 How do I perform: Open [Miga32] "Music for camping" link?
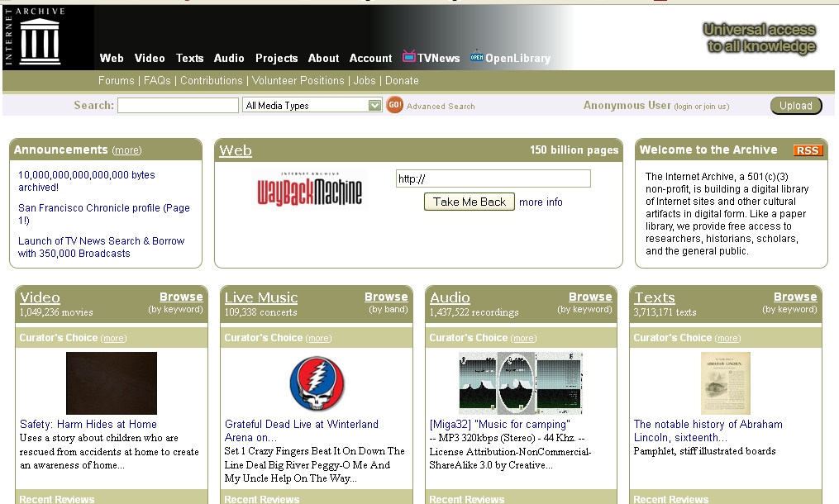pyautogui.click(x=500, y=425)
